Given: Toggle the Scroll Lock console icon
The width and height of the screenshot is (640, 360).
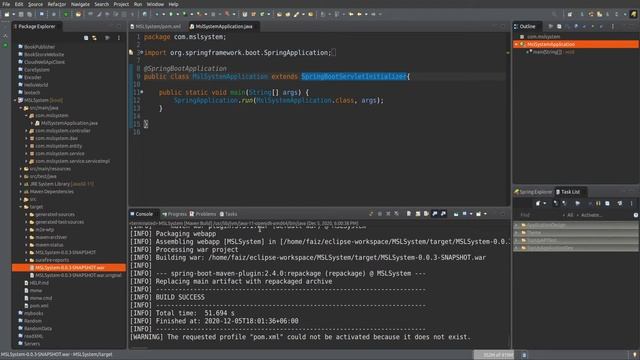Looking at the screenshot, I should 418,214.
